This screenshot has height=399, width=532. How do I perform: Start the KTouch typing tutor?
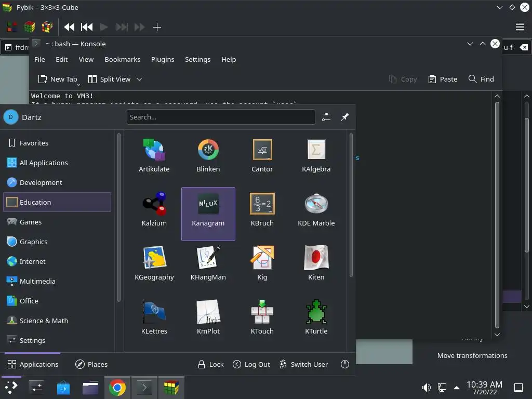(262, 318)
